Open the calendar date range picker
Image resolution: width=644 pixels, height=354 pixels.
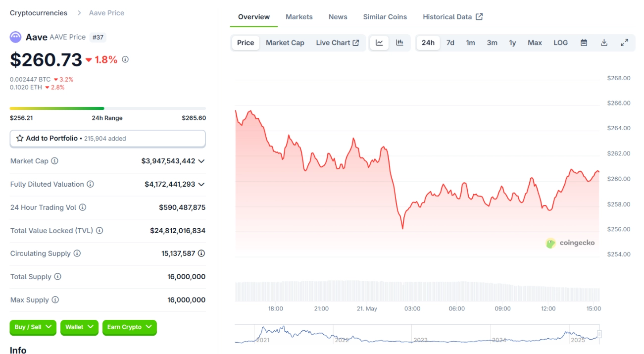pos(584,43)
